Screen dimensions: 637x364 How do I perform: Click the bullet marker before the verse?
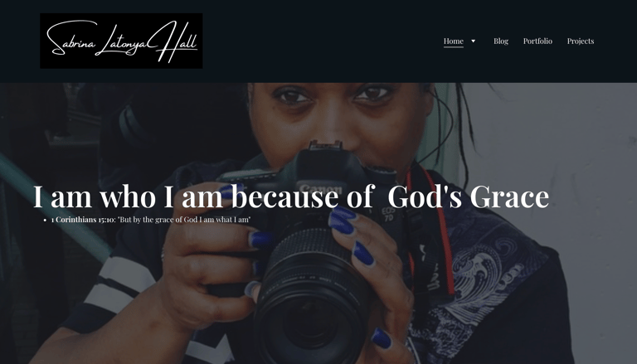tap(45, 221)
